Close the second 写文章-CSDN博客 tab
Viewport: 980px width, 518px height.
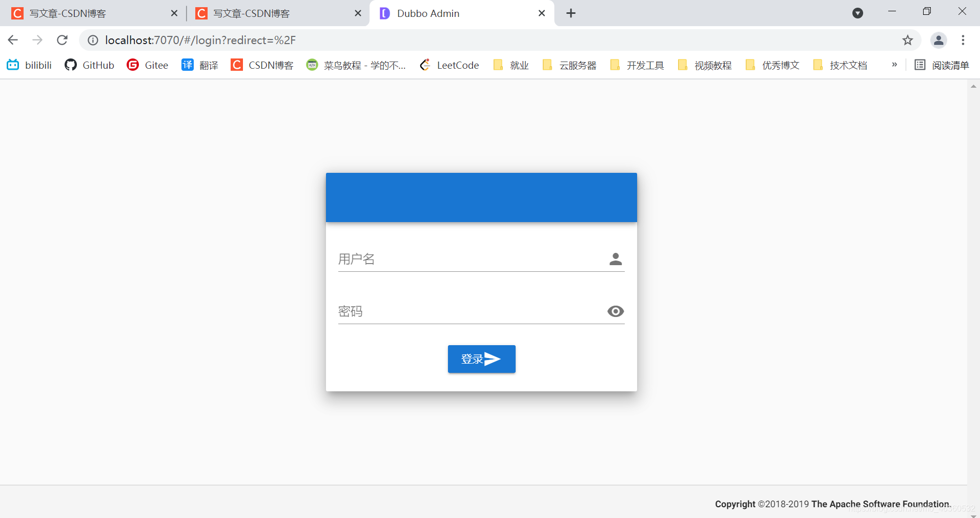point(358,13)
